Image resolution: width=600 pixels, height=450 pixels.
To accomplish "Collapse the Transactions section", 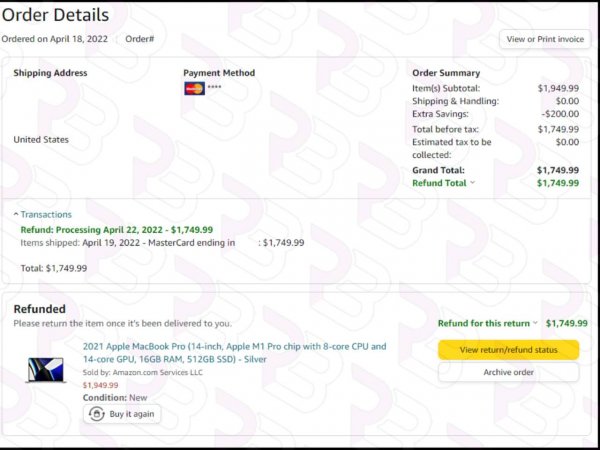I will [x=42, y=215].
